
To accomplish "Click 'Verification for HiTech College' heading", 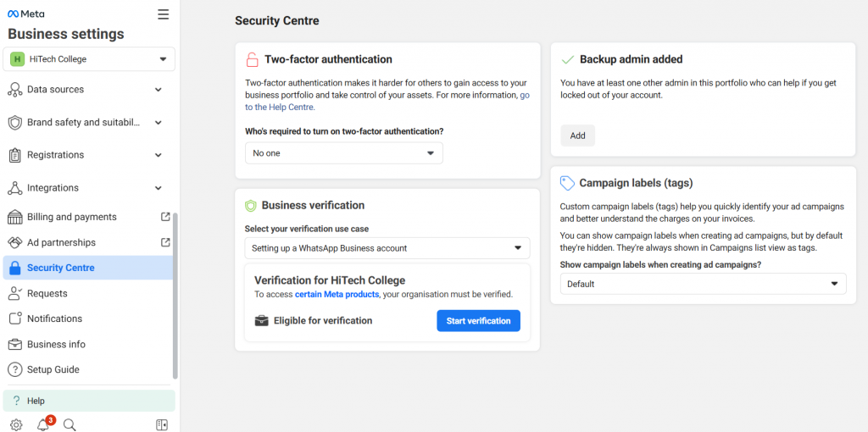I will click(x=330, y=280).
